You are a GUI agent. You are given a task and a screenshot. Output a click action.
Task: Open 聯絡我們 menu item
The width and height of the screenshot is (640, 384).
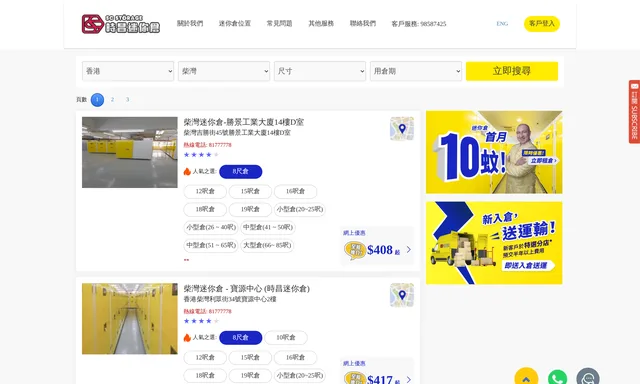click(363, 24)
